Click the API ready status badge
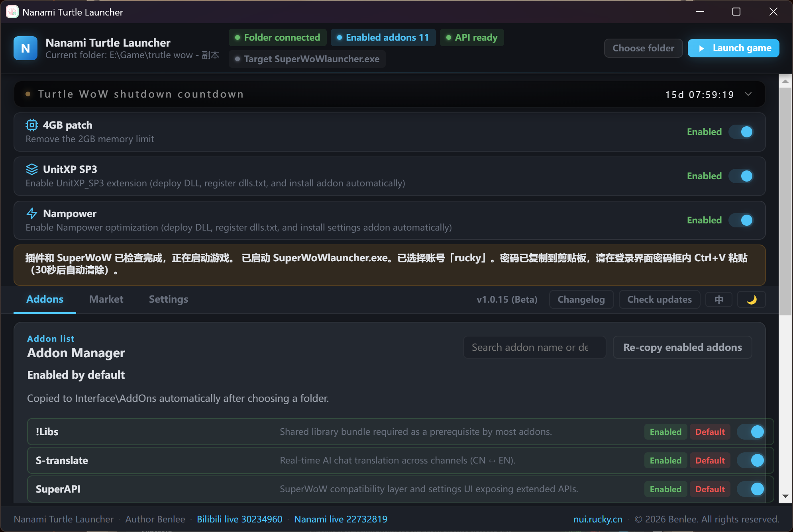The width and height of the screenshot is (793, 532). point(472,37)
